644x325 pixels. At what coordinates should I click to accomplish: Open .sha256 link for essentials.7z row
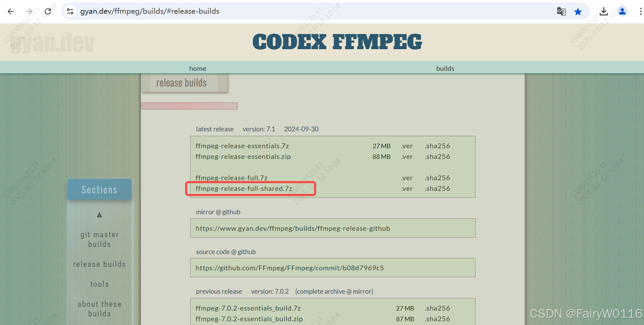437,146
